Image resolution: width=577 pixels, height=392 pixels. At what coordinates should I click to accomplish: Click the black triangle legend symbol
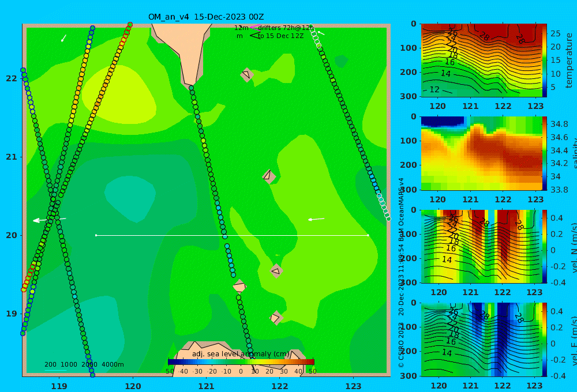[x=255, y=36]
